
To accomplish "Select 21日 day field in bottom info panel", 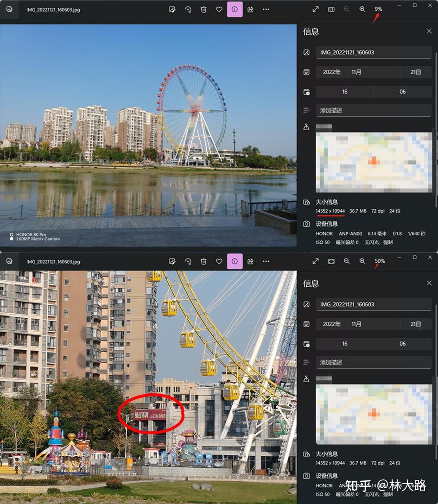I will coord(416,324).
